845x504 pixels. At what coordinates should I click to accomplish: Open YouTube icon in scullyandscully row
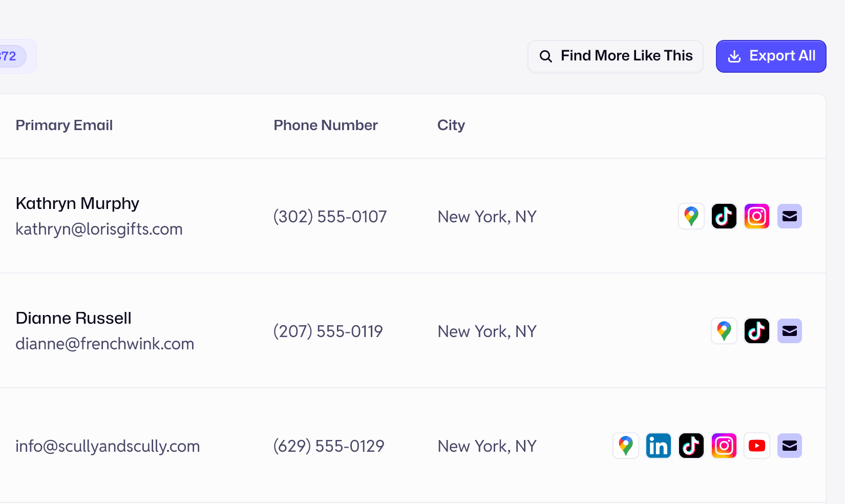757,446
